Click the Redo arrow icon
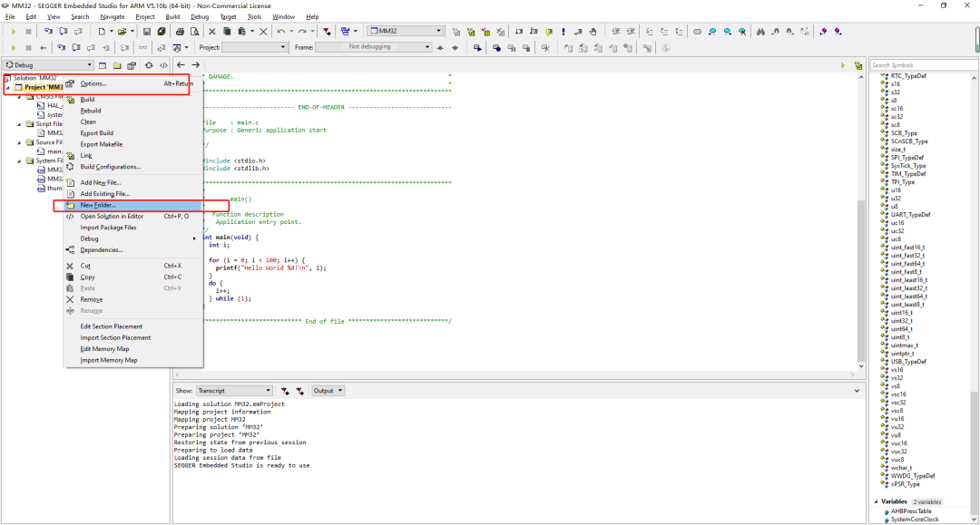Viewport: 980px width, 525px height. 302,31
